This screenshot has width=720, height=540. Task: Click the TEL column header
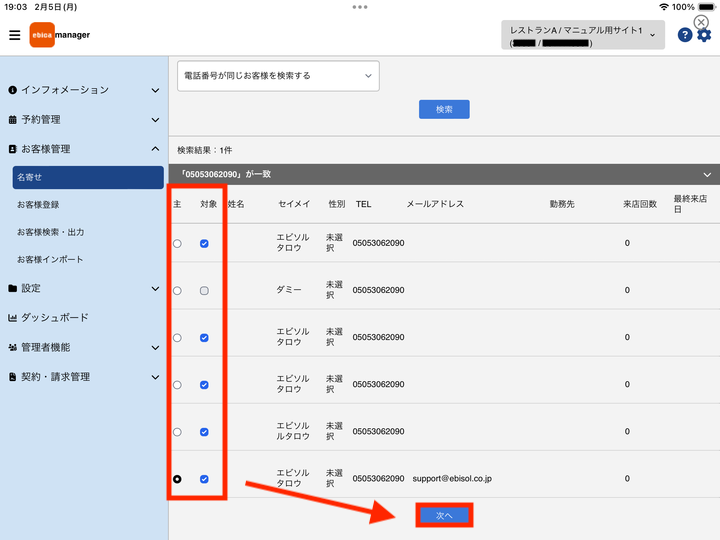[x=363, y=204]
